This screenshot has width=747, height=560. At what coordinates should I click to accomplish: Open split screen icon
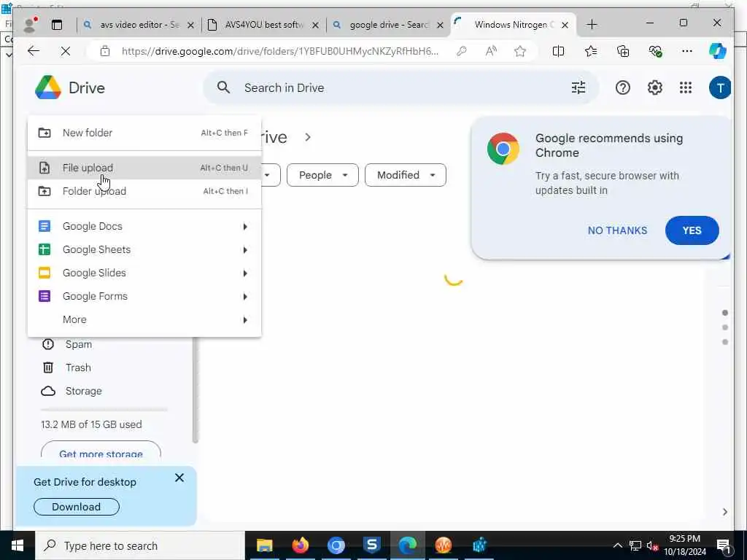point(558,51)
